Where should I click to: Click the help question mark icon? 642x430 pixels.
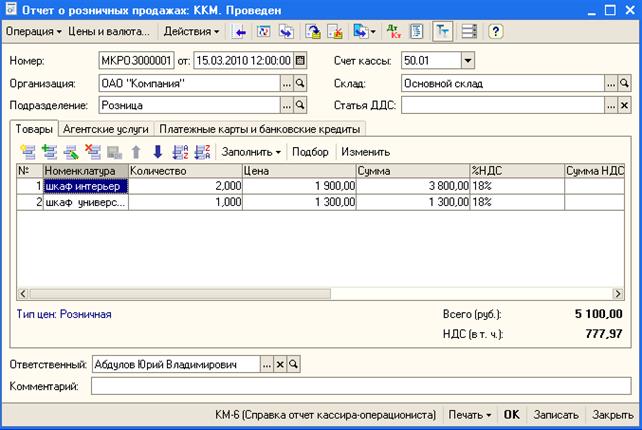point(495,32)
